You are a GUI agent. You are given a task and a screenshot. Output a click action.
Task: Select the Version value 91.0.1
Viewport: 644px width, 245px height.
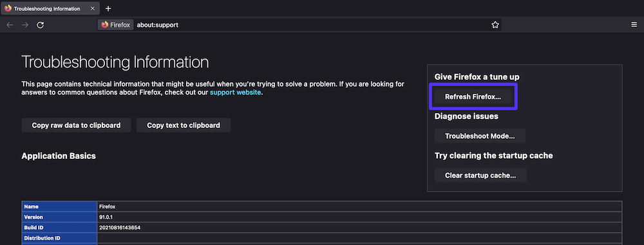pos(106,217)
